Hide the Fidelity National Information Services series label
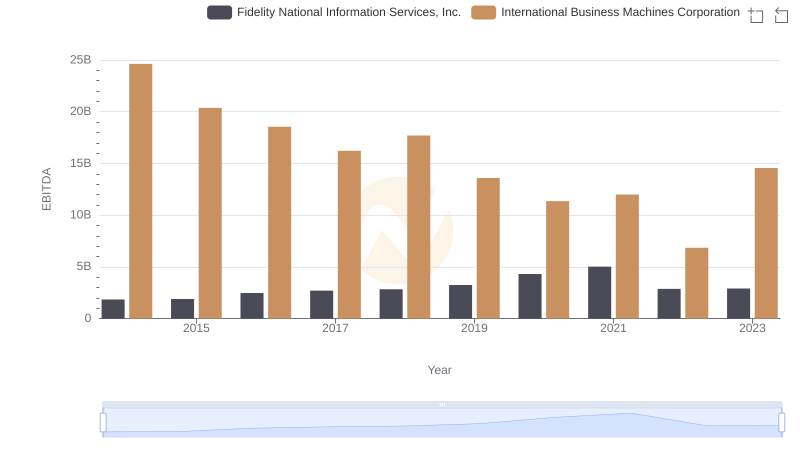 tap(348, 12)
